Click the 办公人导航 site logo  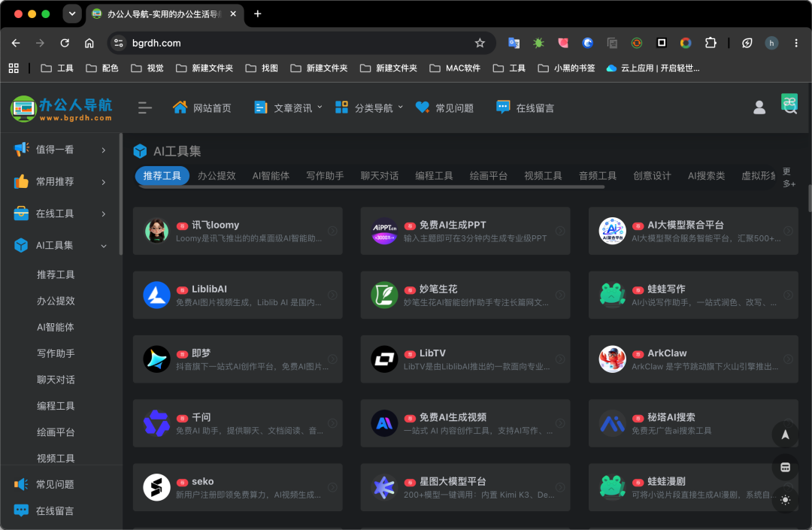pyautogui.click(x=61, y=108)
